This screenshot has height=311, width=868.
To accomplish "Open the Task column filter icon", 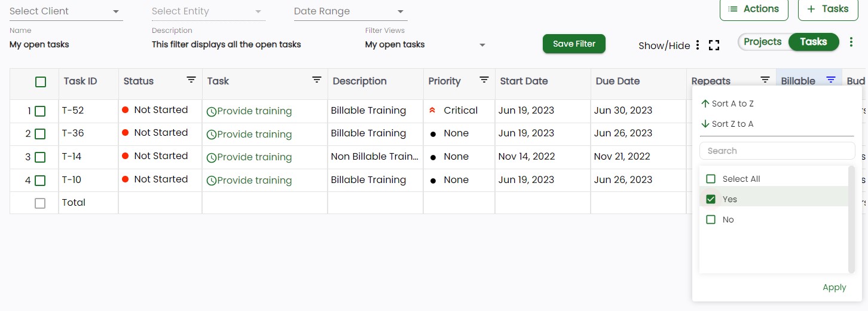I will (317, 80).
